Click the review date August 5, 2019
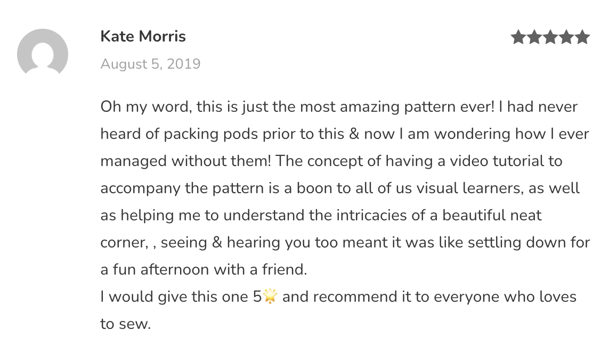This screenshot has width=601, height=364. pos(150,64)
